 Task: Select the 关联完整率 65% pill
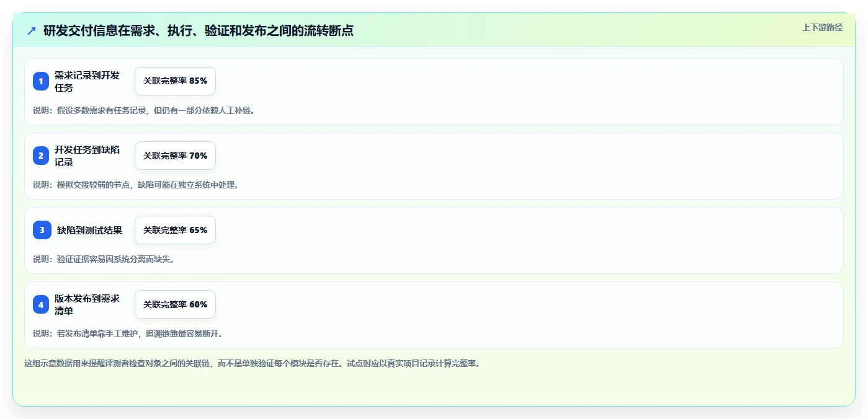175,230
